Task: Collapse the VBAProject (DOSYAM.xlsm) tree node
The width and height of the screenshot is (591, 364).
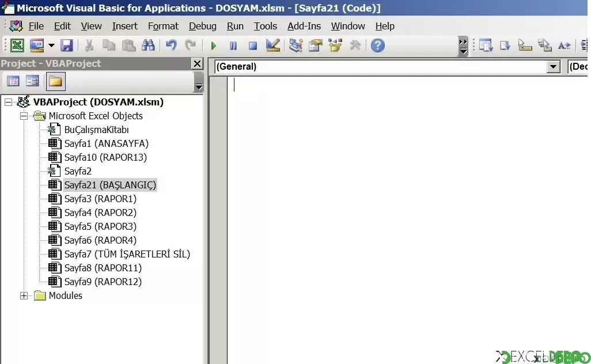Action: 8,102
